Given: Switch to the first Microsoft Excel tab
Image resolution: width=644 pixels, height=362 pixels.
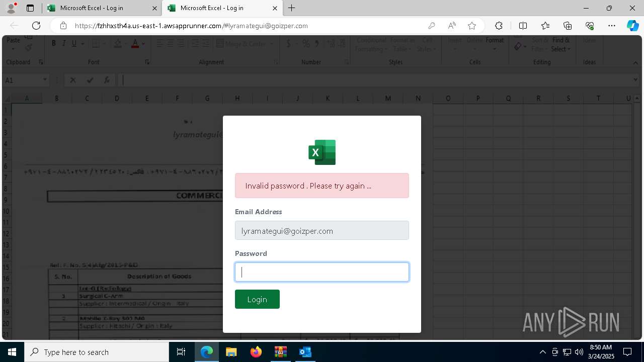Looking at the screenshot, I should pyautogui.click(x=102, y=8).
